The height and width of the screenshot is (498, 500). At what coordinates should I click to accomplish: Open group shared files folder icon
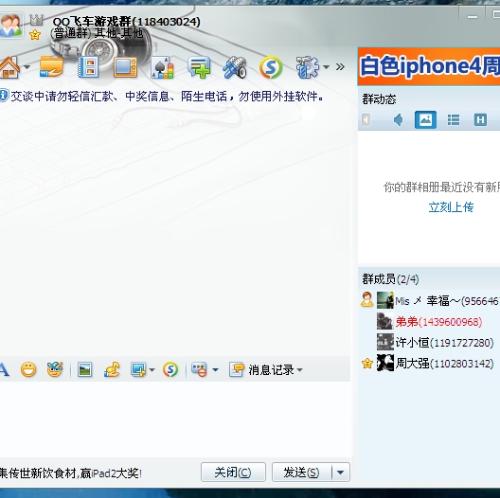[52, 67]
